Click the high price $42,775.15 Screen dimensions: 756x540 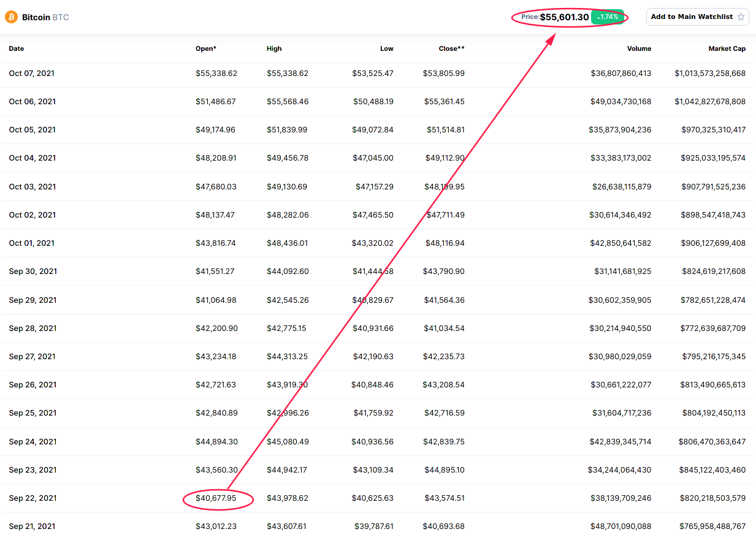click(x=286, y=328)
